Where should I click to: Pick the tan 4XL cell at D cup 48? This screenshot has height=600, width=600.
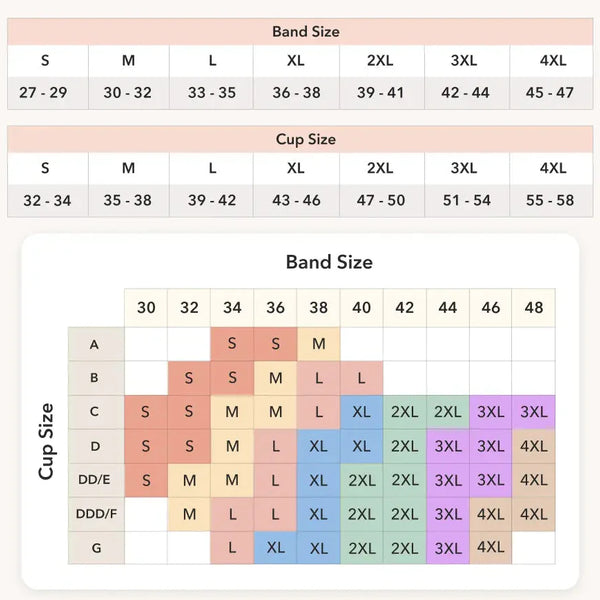[x=533, y=446]
